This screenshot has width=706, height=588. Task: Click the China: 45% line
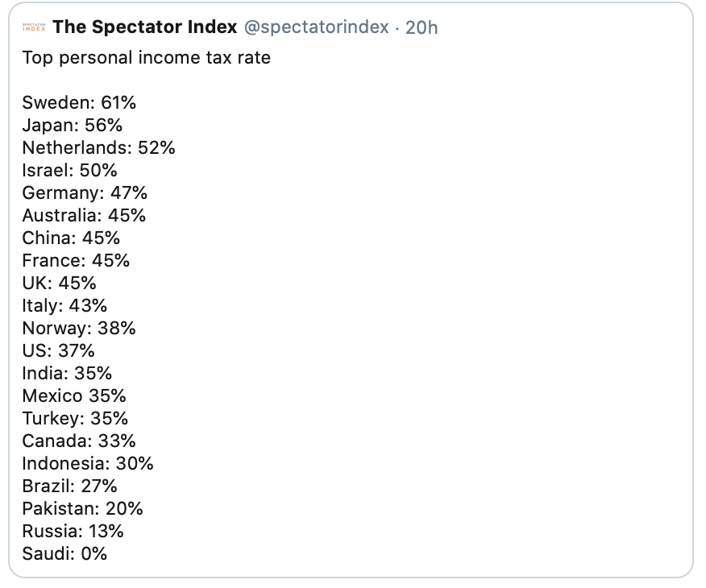[71, 238]
